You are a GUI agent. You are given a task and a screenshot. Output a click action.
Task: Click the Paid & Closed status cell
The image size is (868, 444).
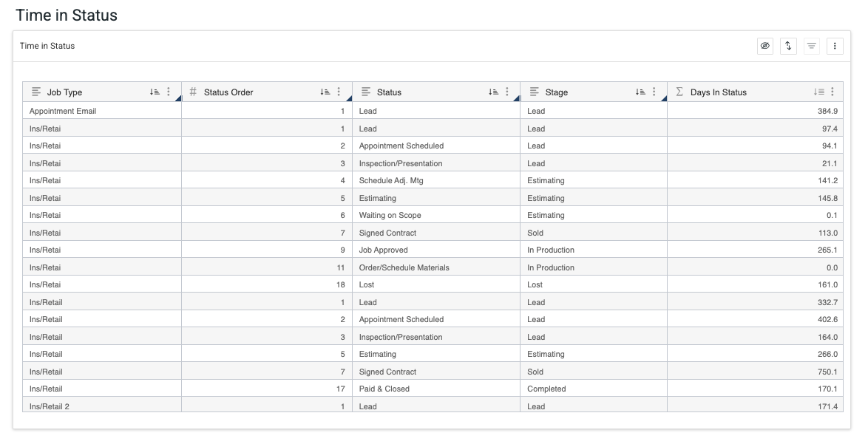[436, 389]
